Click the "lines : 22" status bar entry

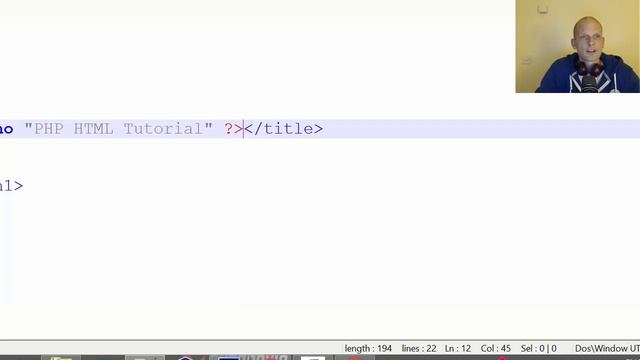click(419, 349)
